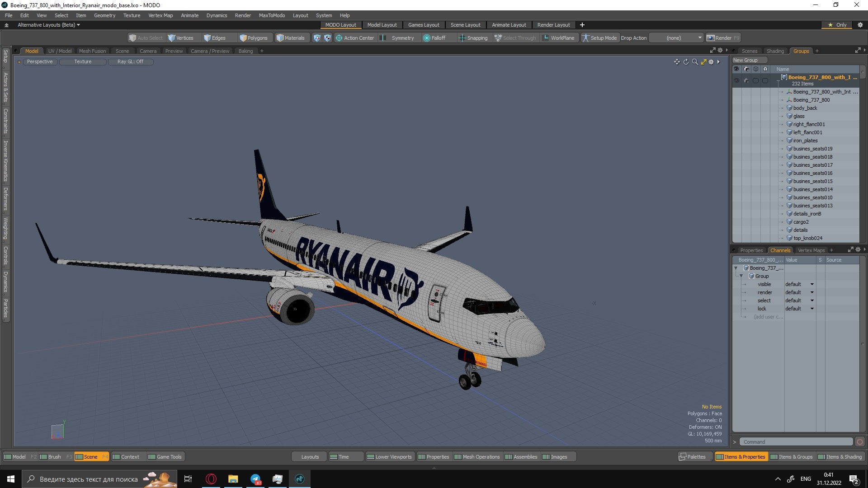The height and width of the screenshot is (488, 868).
Task: Toggle Setup Mode
Action: coord(599,38)
